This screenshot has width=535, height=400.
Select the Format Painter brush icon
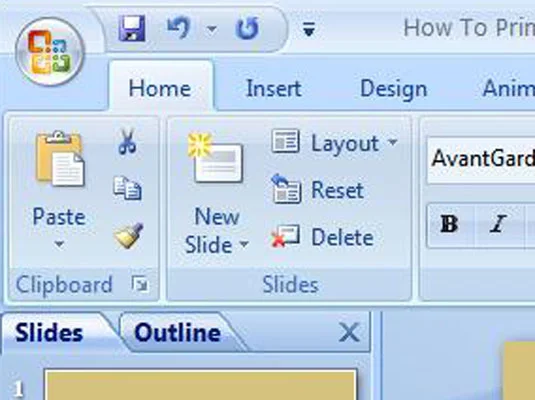pyautogui.click(x=128, y=235)
